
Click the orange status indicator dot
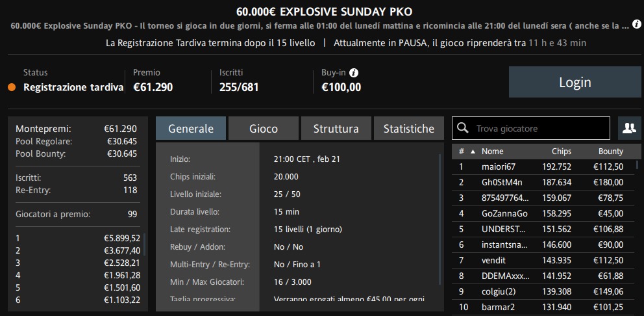point(12,88)
